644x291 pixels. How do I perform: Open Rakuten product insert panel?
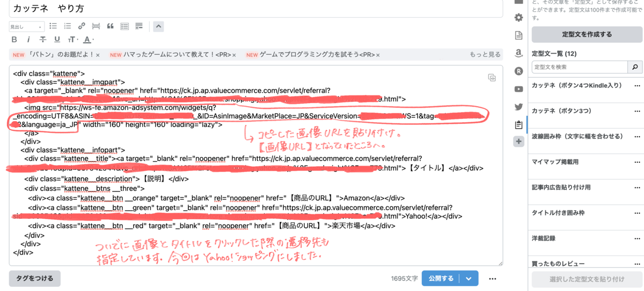click(x=518, y=71)
